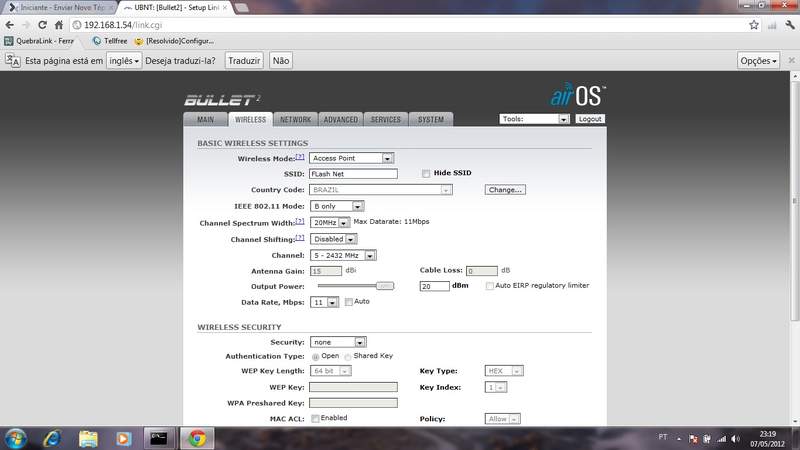Click the Logout button
This screenshot has width=800, height=450.
590,119
